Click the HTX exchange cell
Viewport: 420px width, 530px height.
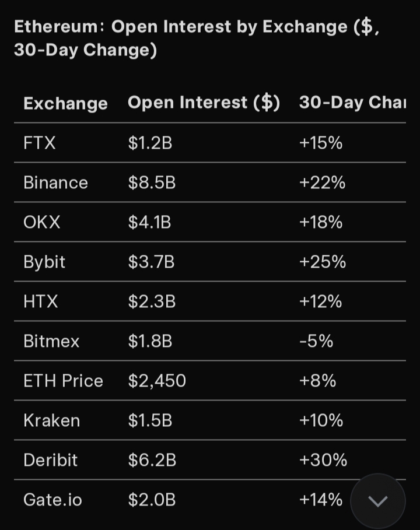tap(41, 301)
